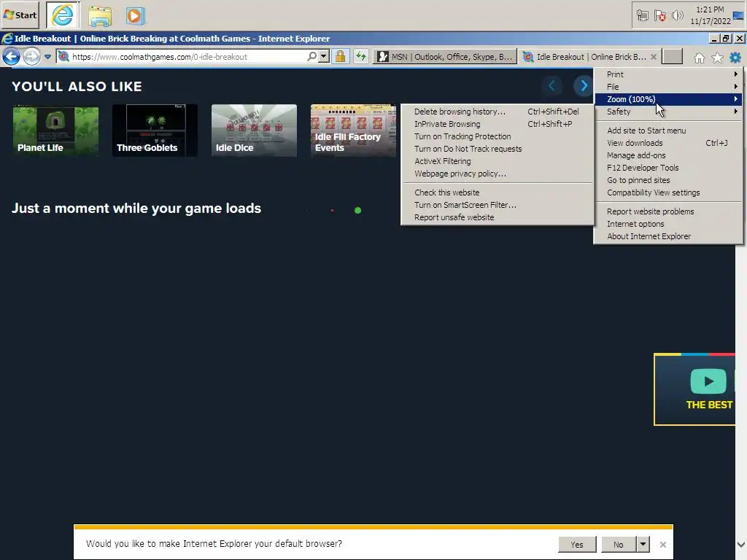This screenshot has width=747, height=560.
Task: Open the File submenu
Action: pos(668,87)
